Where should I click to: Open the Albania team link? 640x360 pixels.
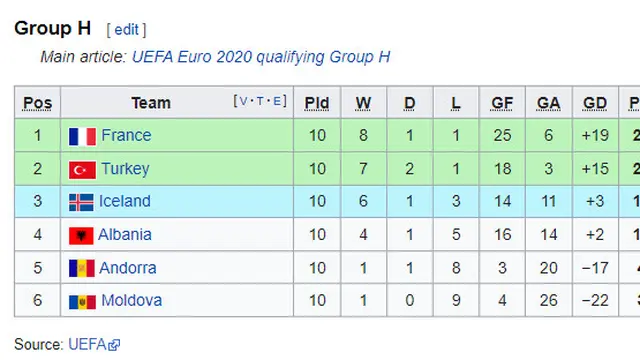pos(125,235)
